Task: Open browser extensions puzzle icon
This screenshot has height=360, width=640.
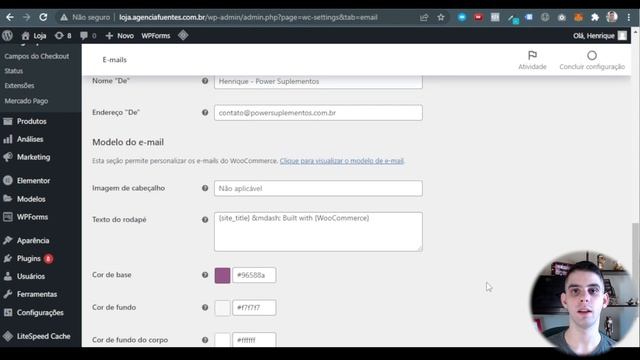Action: [595, 17]
